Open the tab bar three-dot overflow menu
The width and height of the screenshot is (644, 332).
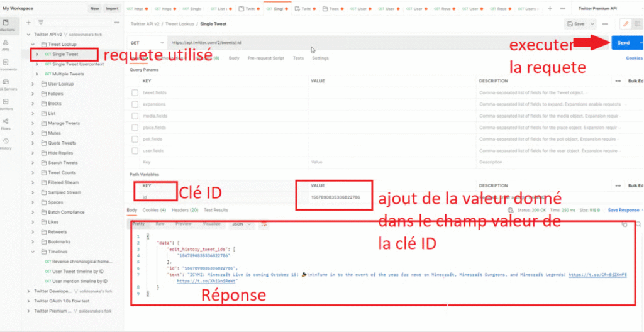point(563,8)
